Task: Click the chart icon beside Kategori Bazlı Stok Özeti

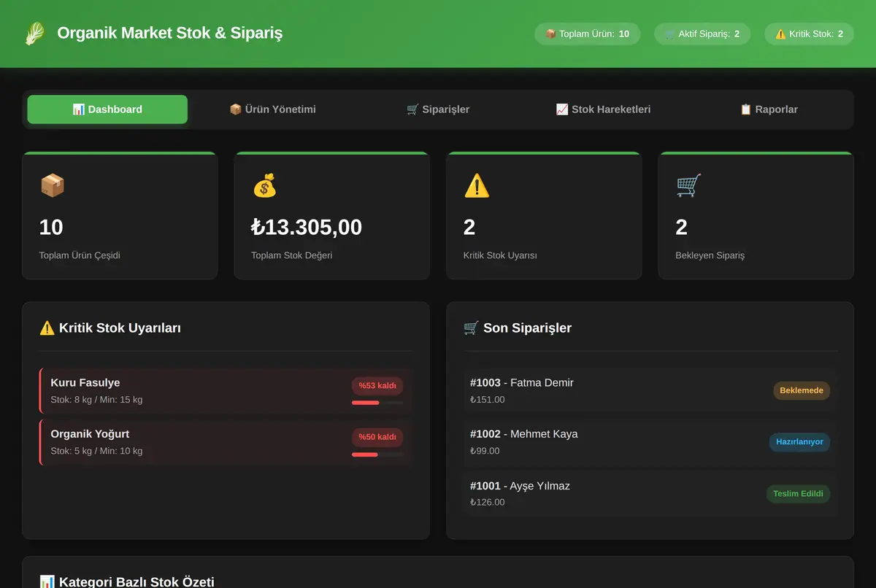Action: 47,581
